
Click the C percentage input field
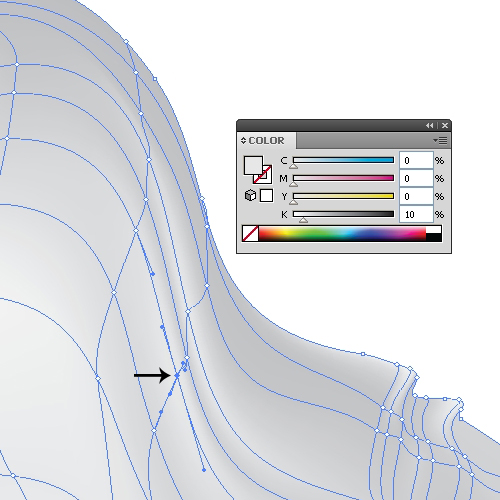tap(416, 160)
